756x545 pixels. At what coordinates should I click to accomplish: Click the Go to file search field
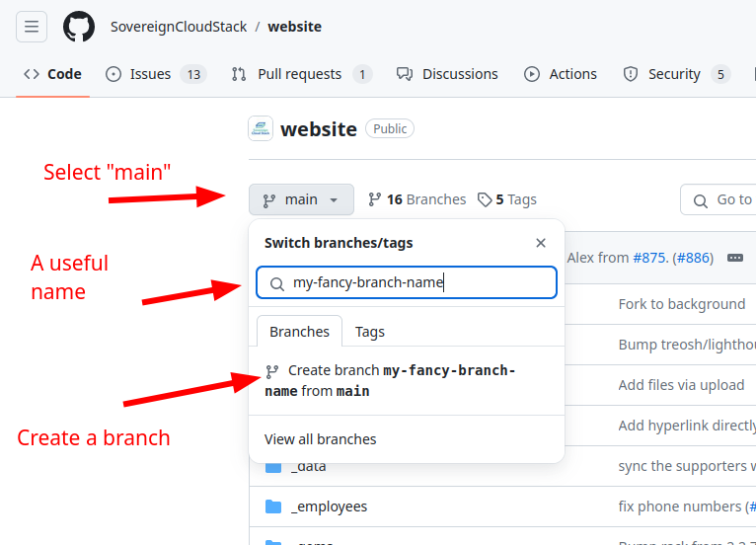(x=718, y=199)
